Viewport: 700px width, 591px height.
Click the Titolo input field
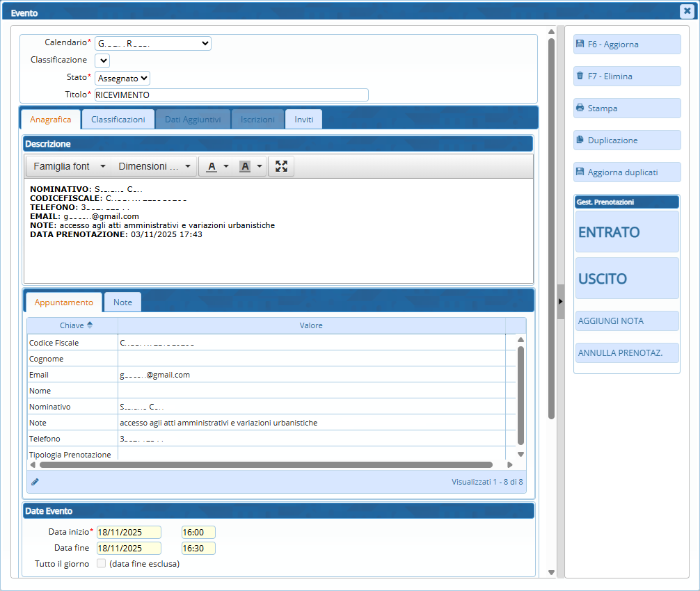[231, 95]
